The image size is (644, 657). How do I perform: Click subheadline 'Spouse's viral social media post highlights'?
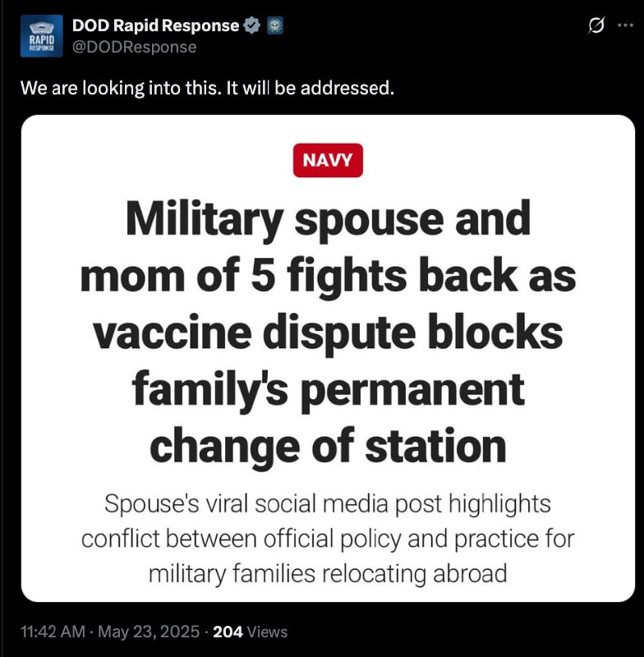click(x=327, y=503)
